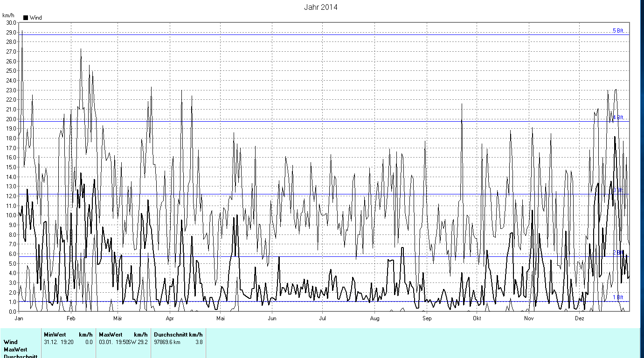Screen dimensions: 644x358
Task: Pick the "Okt" month label on the X axis
Action: coord(477,318)
